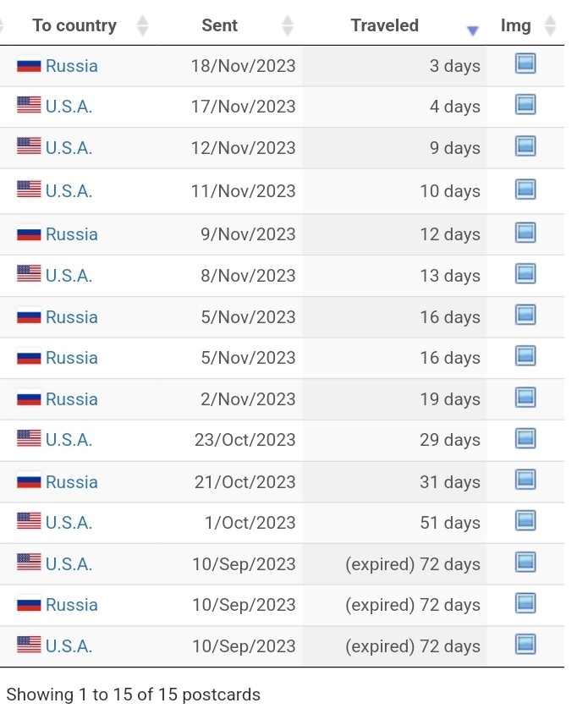Sort table by To country arrows
Screen dimensions: 588x714
143,25
